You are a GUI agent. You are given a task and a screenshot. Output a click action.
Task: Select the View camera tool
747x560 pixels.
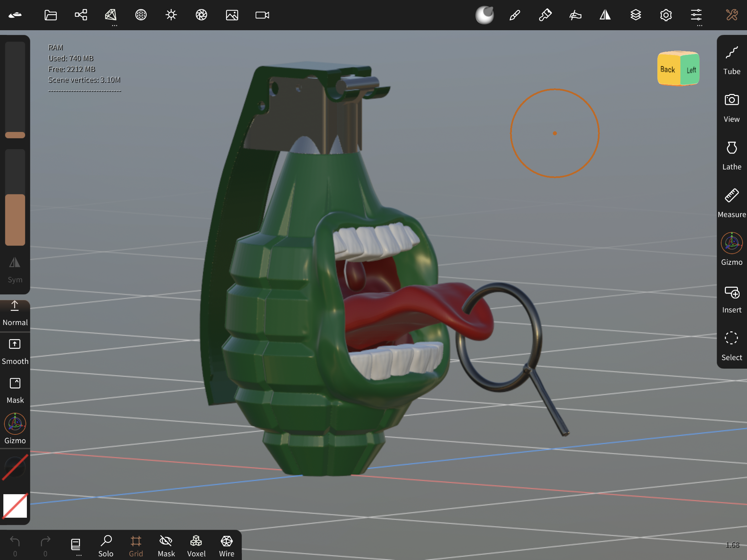(732, 108)
